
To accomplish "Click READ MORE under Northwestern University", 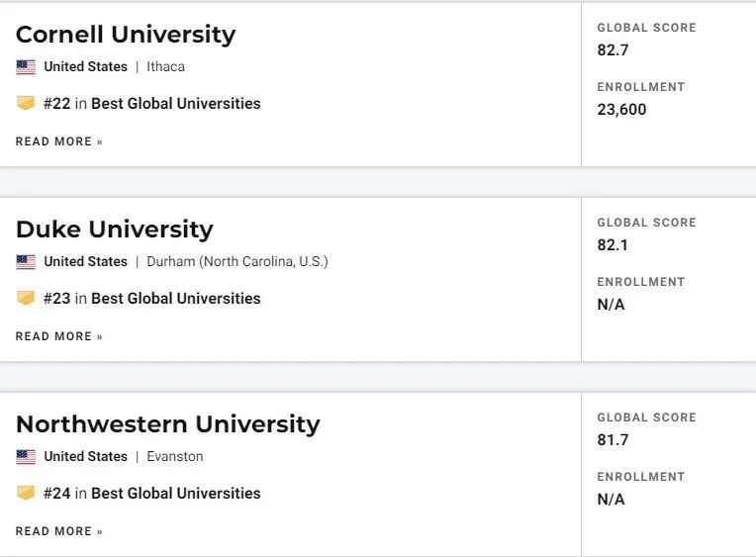I will 58,531.
